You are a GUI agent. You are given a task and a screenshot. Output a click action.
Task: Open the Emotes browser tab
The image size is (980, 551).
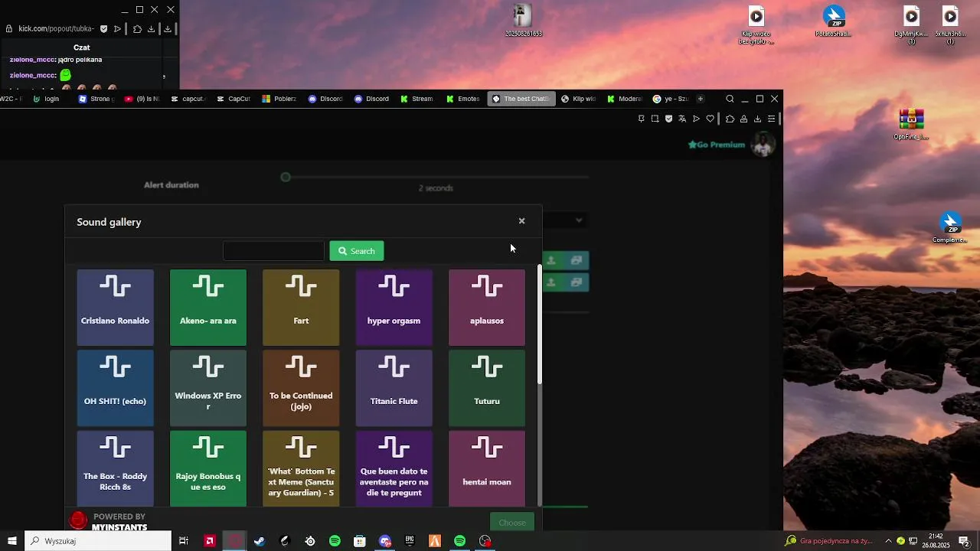tap(463, 99)
